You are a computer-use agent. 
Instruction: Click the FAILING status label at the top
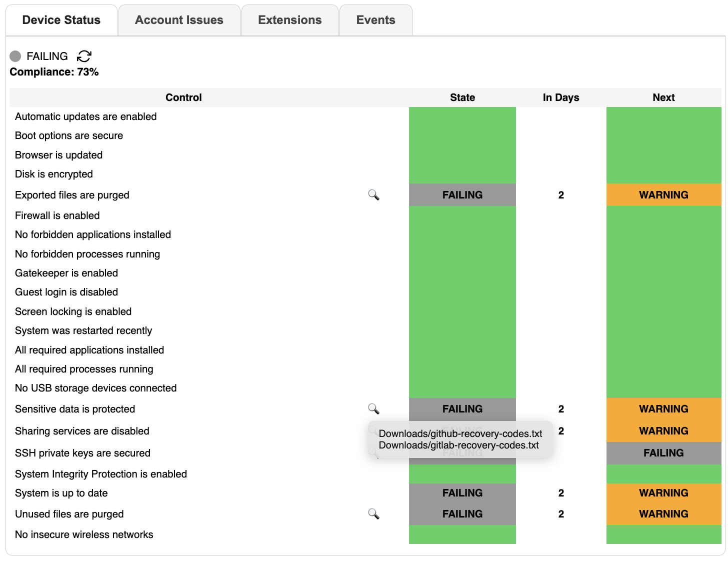tap(47, 56)
